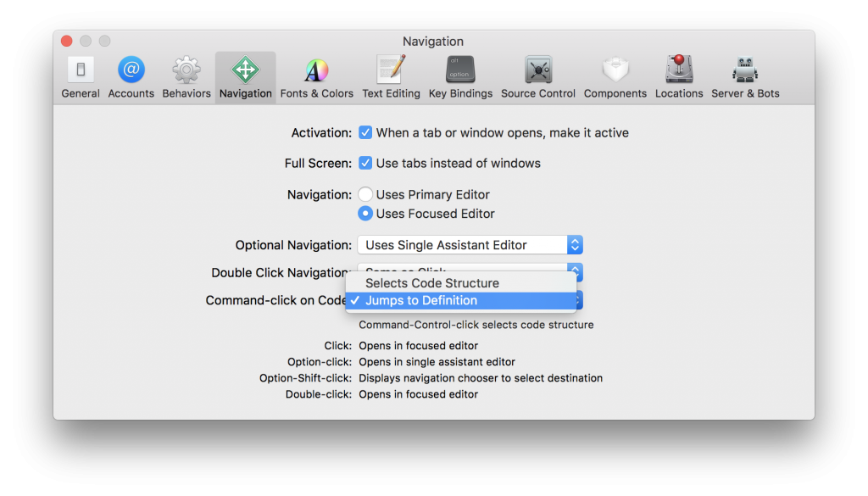Image resolution: width=868 pixels, height=496 pixels.
Task: Disable Use tabs instead of windows
Action: pyautogui.click(x=365, y=163)
